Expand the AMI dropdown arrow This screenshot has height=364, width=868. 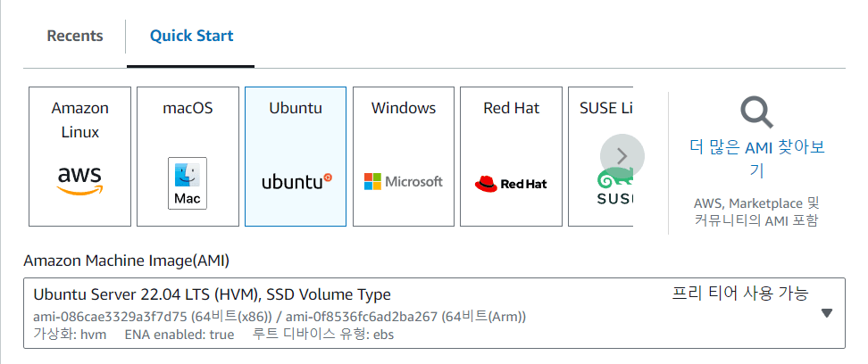point(826,313)
